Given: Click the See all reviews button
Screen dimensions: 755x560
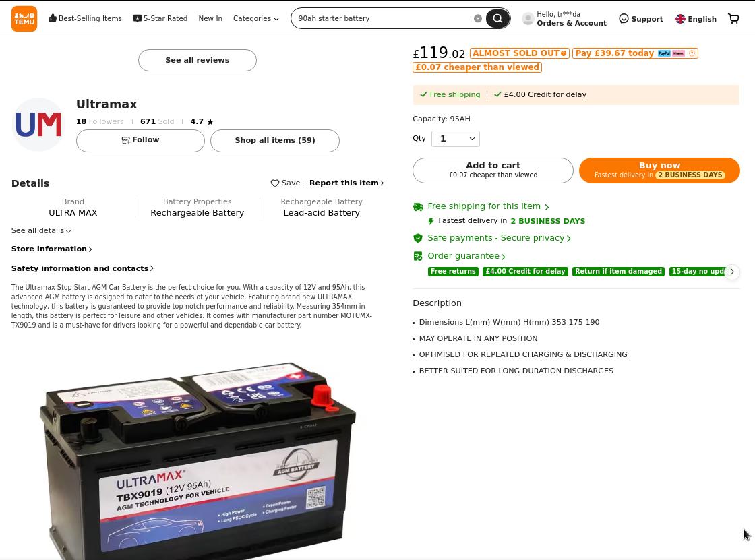Looking at the screenshot, I should coord(198,60).
